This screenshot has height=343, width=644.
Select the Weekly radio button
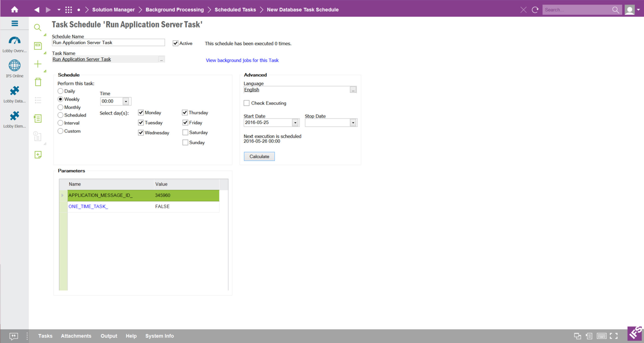60,99
